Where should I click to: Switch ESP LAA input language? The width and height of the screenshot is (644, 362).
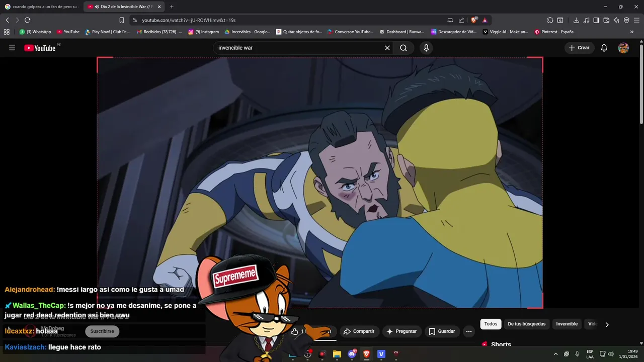[x=590, y=354]
